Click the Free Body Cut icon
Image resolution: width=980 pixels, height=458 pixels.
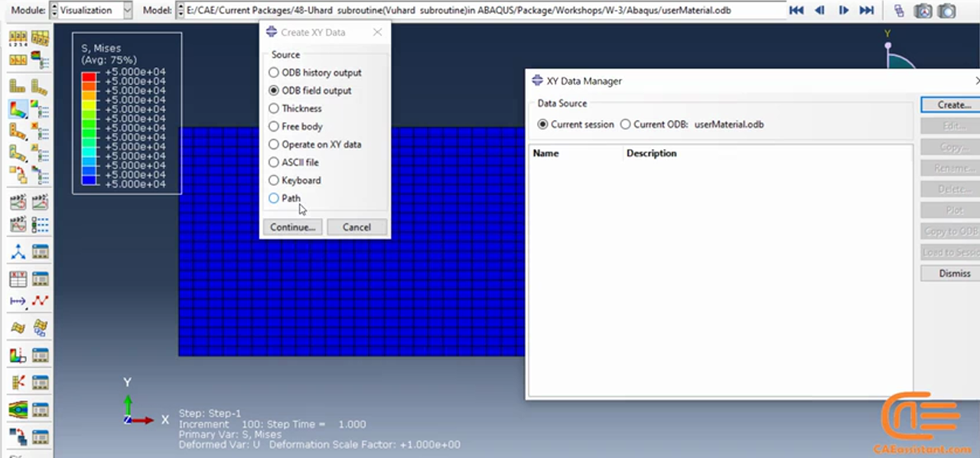[18, 382]
